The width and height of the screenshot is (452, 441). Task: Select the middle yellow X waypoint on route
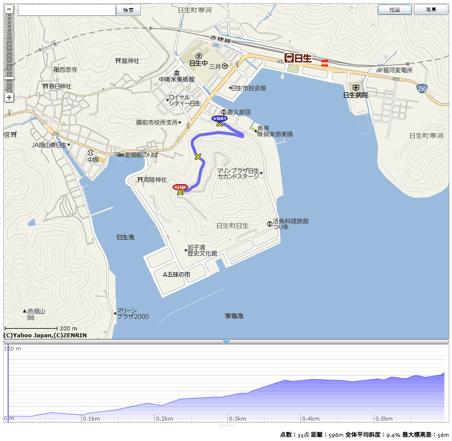tap(198, 156)
